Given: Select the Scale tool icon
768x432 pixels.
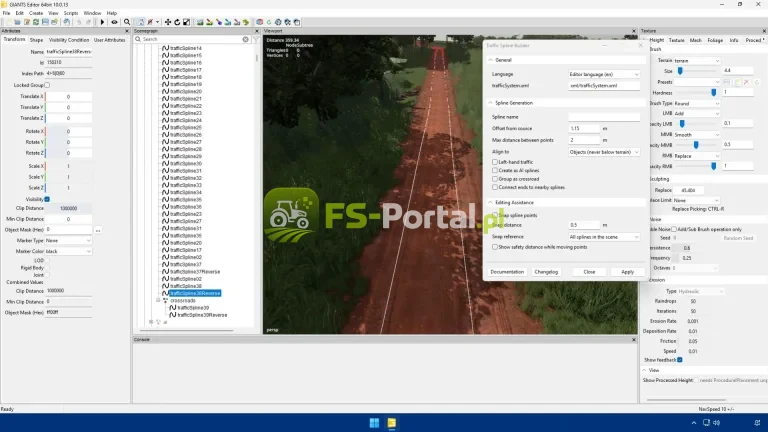Looking at the screenshot, I should pyautogui.click(x=186, y=22).
